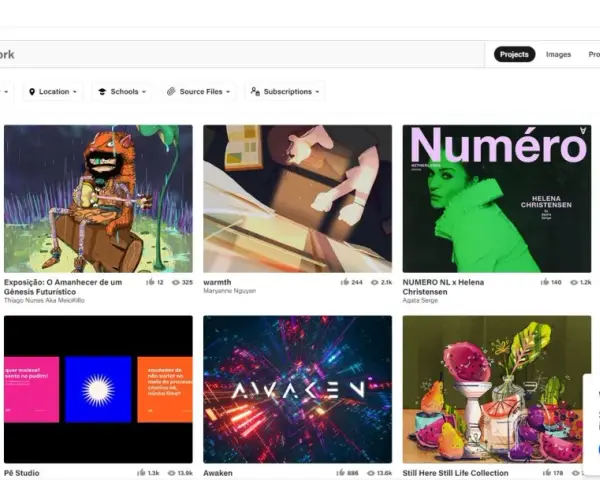Click the Pé Studio title link
Image resolution: width=600 pixels, height=480 pixels.
[21, 473]
